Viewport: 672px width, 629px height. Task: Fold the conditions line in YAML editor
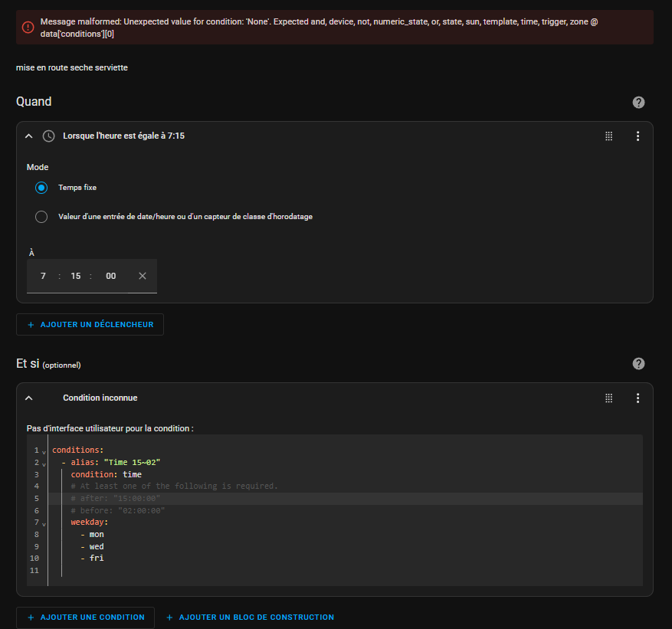[44, 451]
